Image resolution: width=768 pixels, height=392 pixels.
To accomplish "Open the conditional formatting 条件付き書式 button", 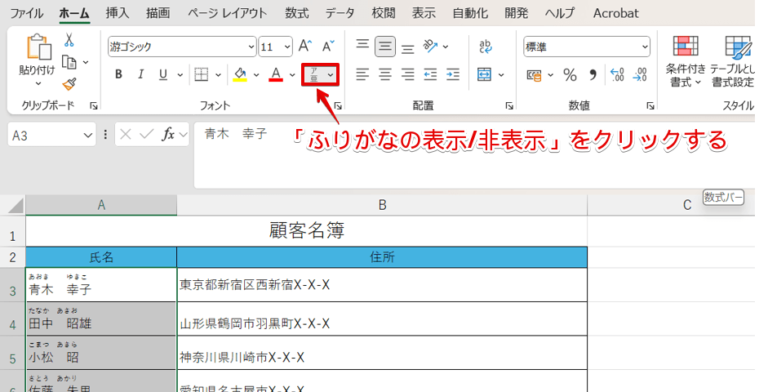I will point(685,61).
